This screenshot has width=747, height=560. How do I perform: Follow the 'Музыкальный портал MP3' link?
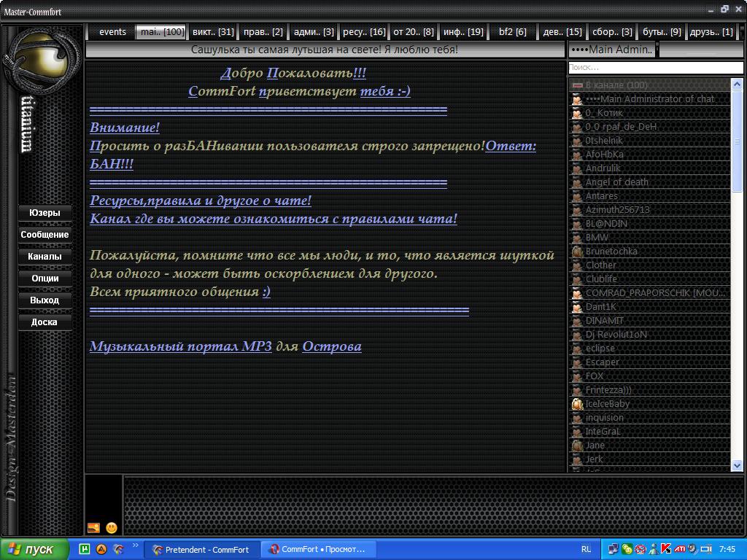point(180,346)
